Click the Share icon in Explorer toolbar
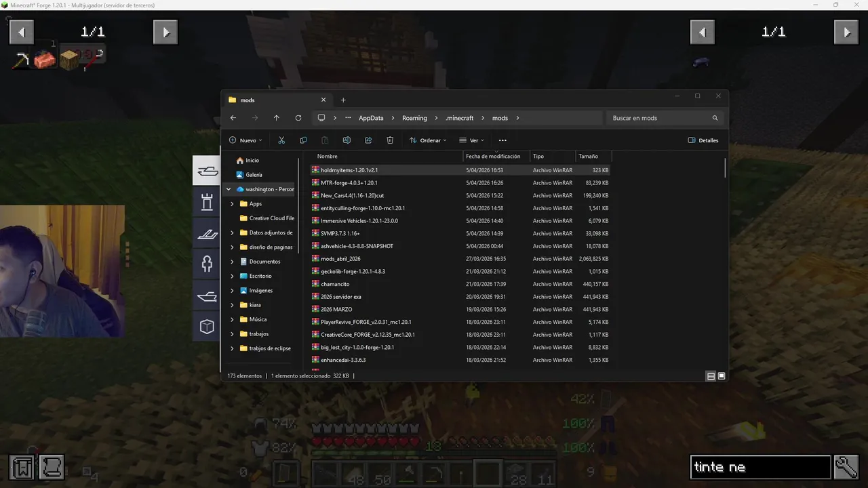This screenshot has width=868, height=488. pos(368,140)
